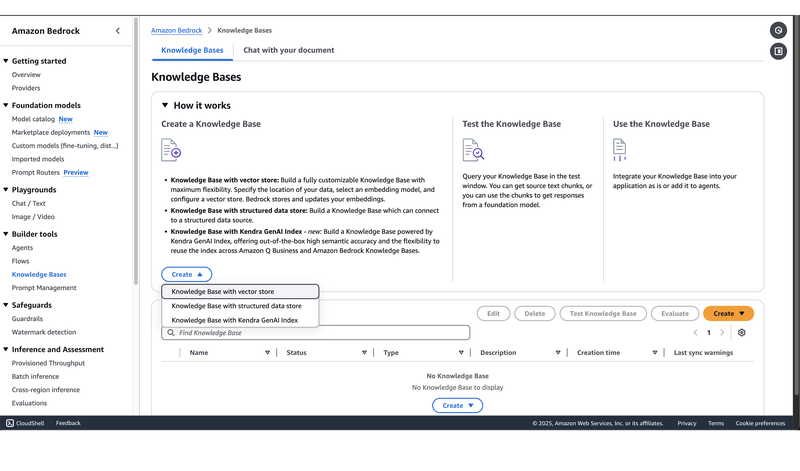Collapse the Inference and Assessment section
Screen dimensions: 800x471
pyautogui.click(x=6, y=349)
